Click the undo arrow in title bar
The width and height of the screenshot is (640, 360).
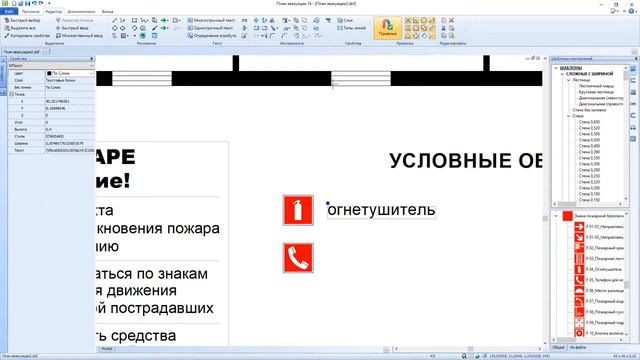[34, 3]
